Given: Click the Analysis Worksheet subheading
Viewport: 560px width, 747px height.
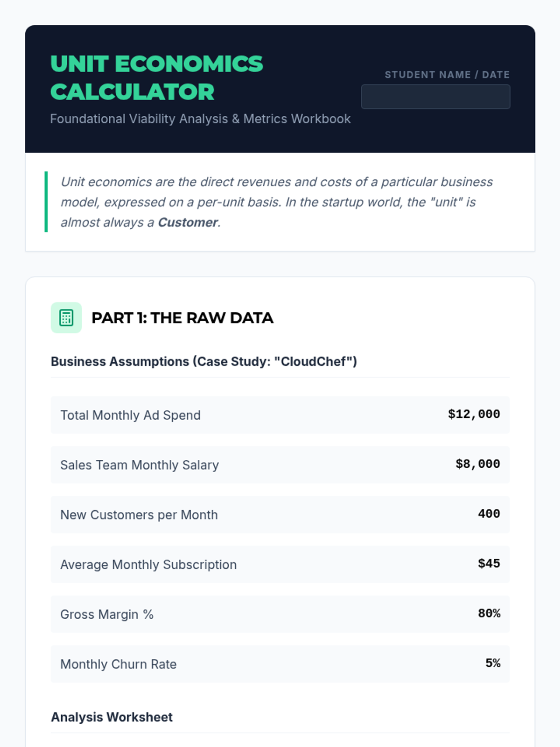Looking at the screenshot, I should coord(112,717).
